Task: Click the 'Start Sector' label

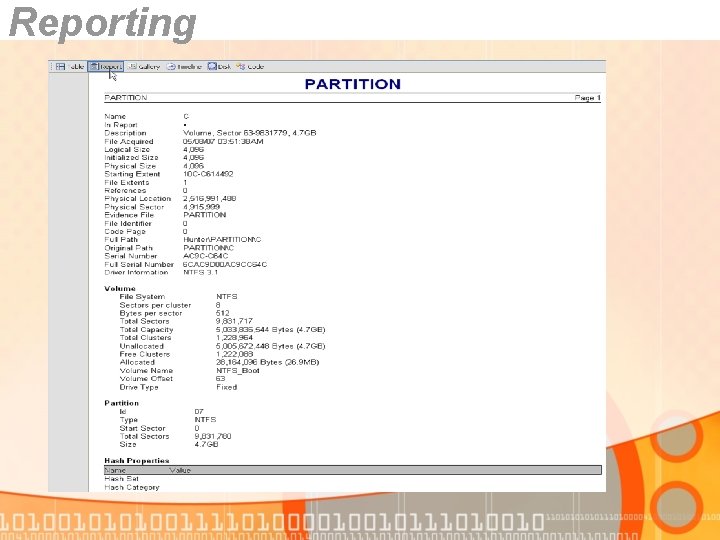Action: 142,428
